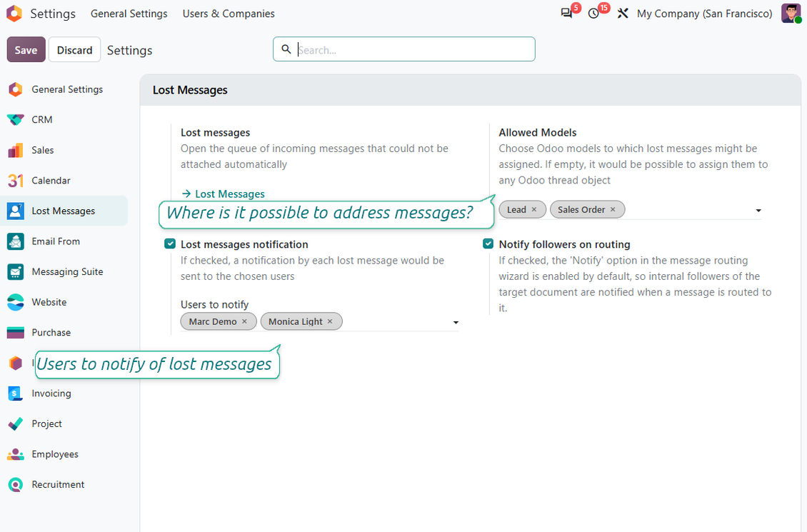Click the Allowed Models heading
Image resolution: width=807 pixels, height=532 pixels.
click(537, 132)
